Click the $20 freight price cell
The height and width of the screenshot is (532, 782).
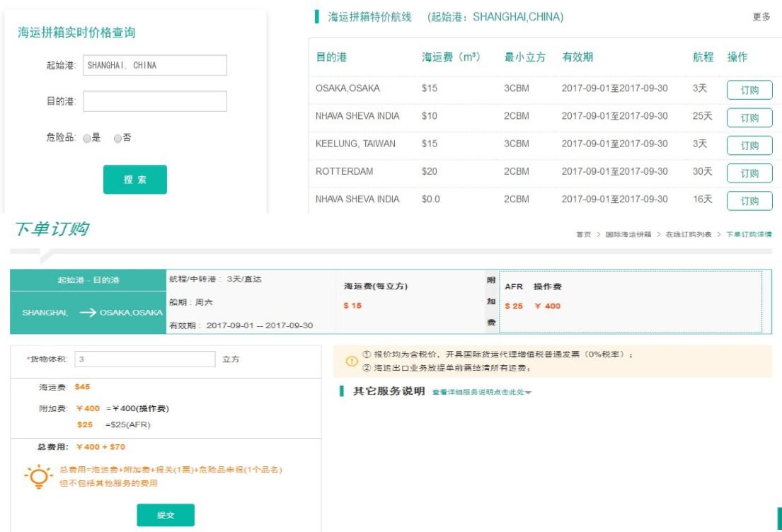pyautogui.click(x=430, y=171)
